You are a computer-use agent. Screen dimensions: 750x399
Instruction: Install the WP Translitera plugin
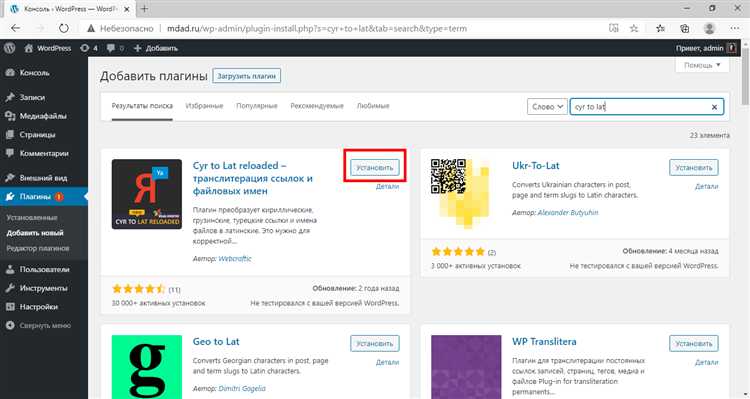pyautogui.click(x=694, y=344)
